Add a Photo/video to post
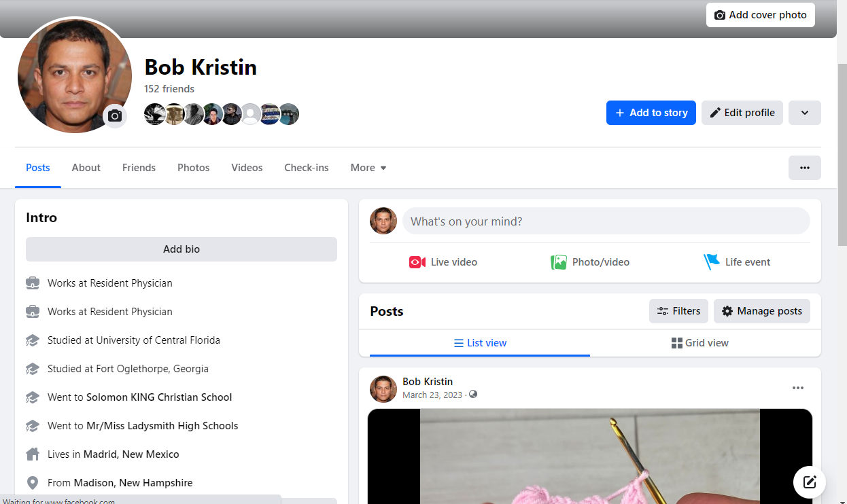The image size is (847, 504). click(x=590, y=262)
